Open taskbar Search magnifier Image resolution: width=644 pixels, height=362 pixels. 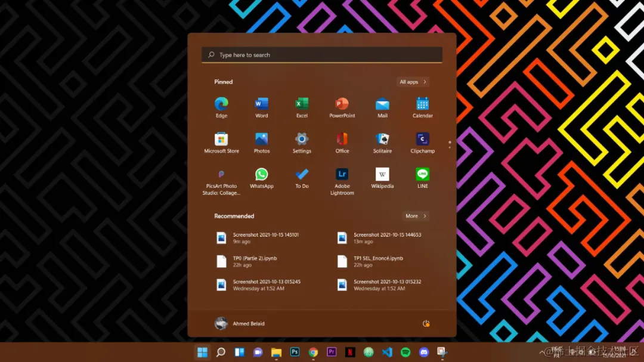pos(221,352)
